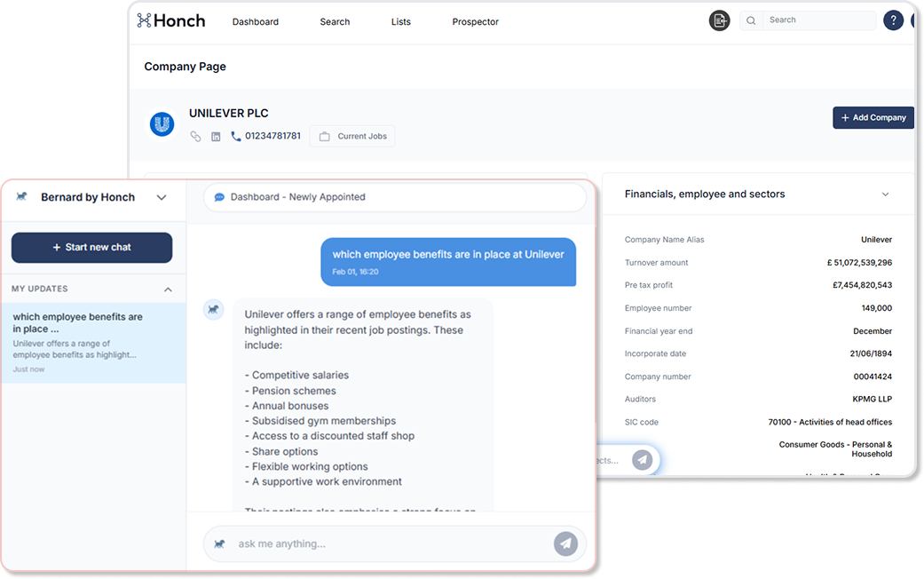Open the Prospector page

pos(475,22)
